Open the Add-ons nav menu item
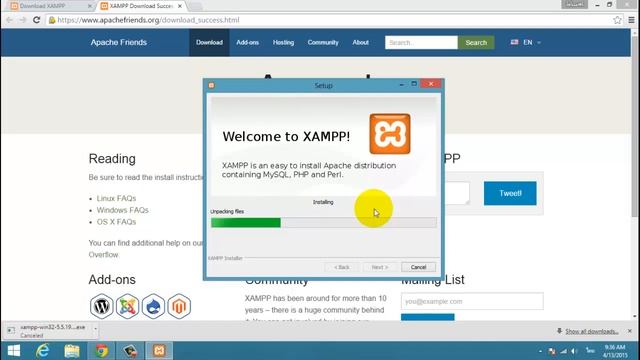Viewport: 640px width, 360px height. coord(247,42)
